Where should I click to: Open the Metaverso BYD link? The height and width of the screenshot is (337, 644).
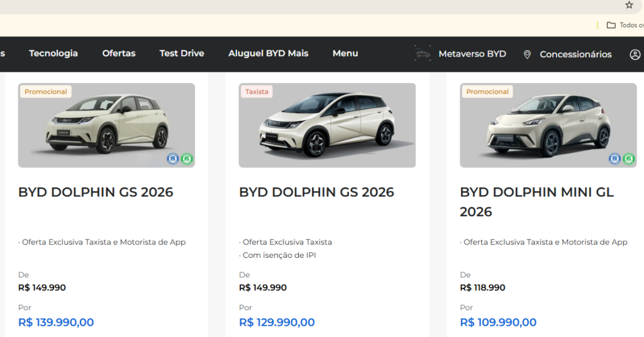tap(472, 54)
